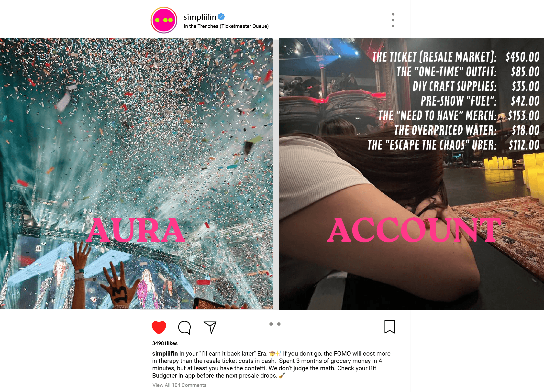Open the 34981 likes list
Screen dimensions: 544x392
pos(165,343)
